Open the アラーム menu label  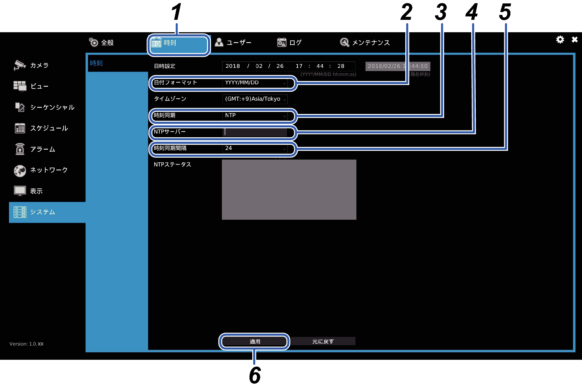42,149
